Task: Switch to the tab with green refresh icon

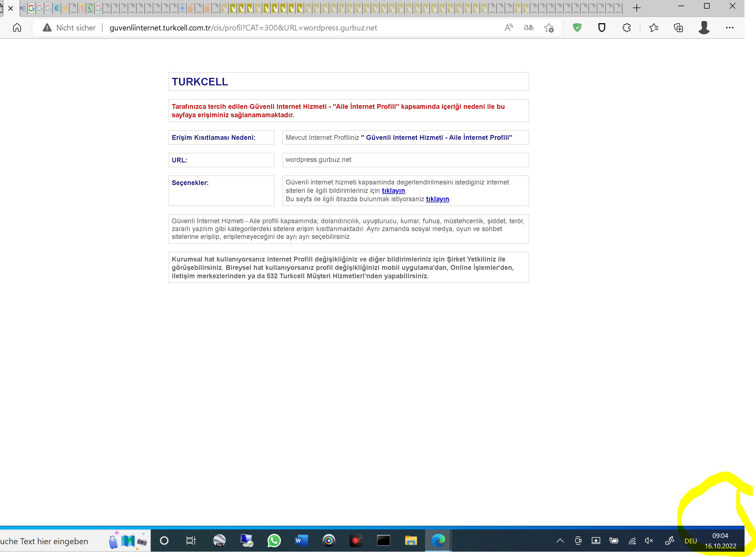Action: coord(90,8)
